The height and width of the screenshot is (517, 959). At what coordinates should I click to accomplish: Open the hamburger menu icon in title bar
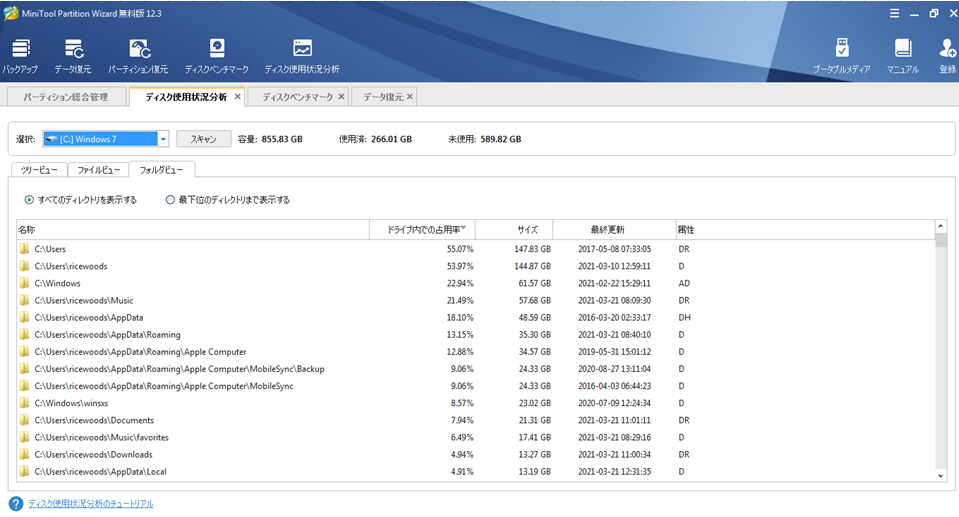894,13
